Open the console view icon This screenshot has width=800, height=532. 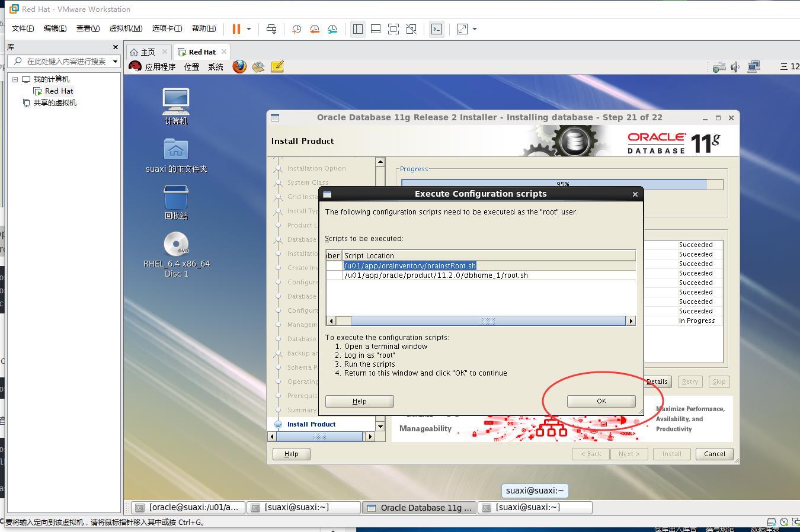437,28
